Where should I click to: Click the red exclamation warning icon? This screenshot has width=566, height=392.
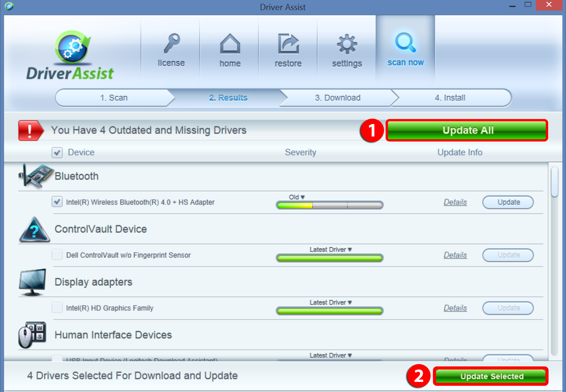31,130
